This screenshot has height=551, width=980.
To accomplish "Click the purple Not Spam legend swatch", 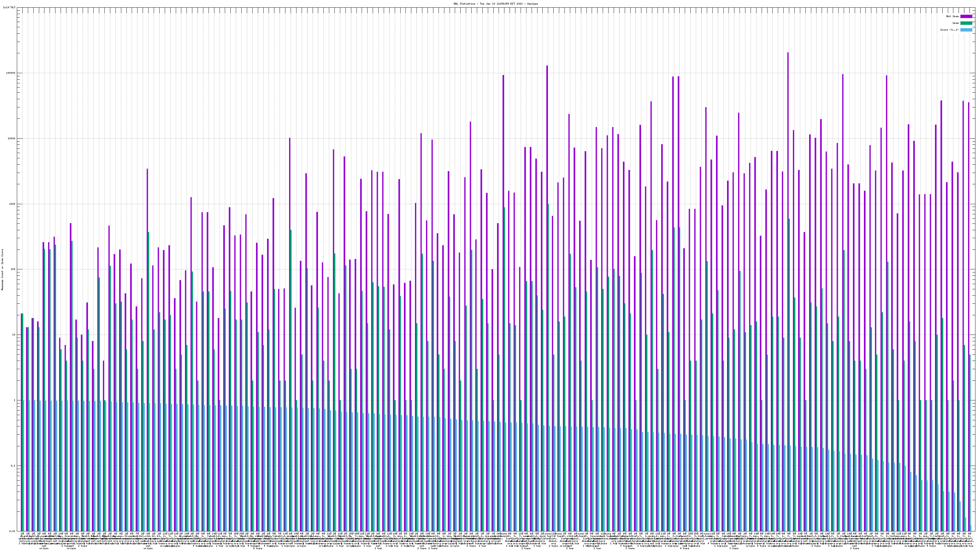I will pos(966,16).
